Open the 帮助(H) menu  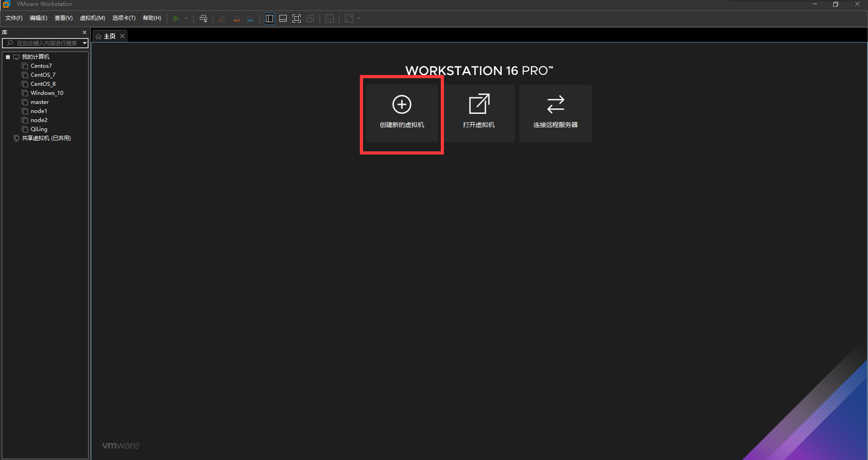(152, 18)
